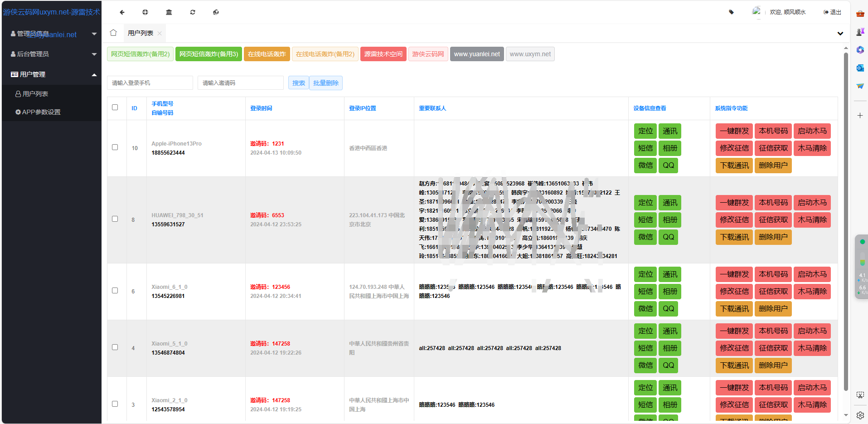Close the 用户列表 tab with its X

click(x=160, y=34)
